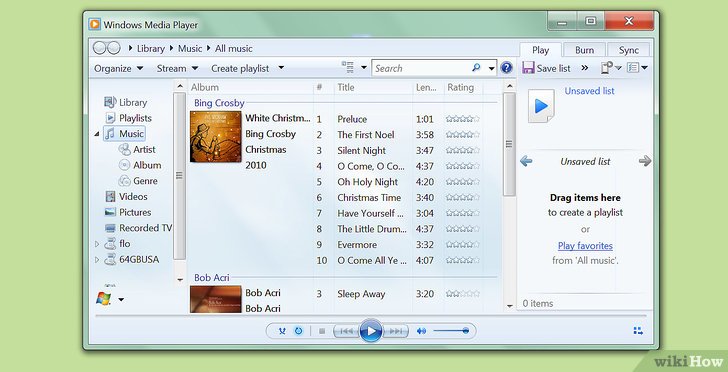This screenshot has width=728, height=372.
Task: Open the Organize menu
Action: coord(118,68)
